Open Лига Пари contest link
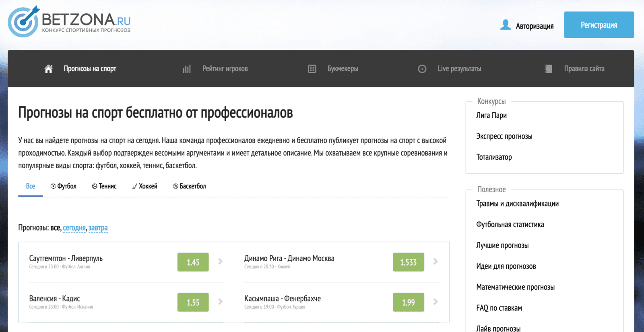The width and height of the screenshot is (644, 332). [491, 115]
